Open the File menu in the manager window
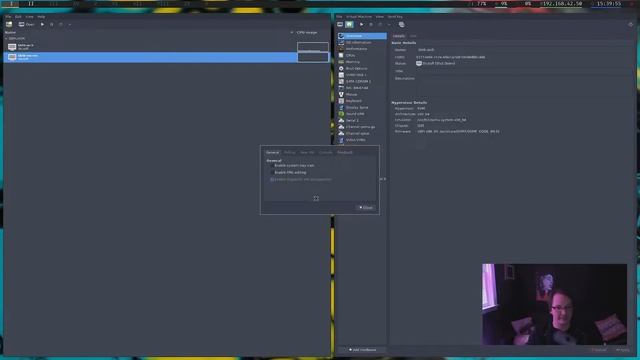Viewport: 640px width, 360px height. coord(8,17)
